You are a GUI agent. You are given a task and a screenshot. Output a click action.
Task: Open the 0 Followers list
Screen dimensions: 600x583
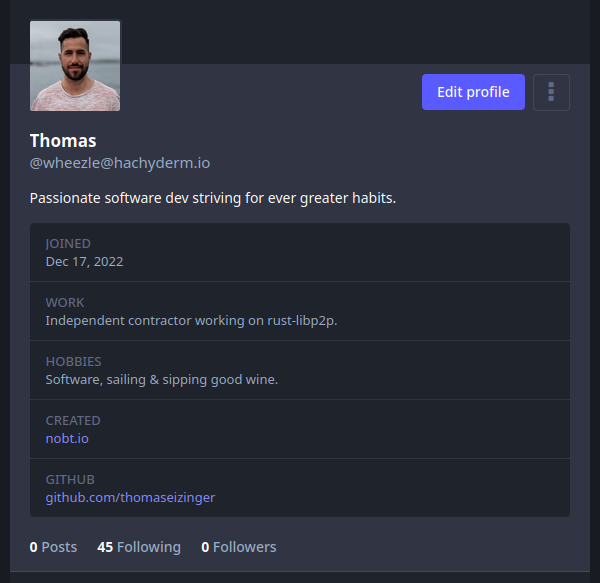pos(239,547)
